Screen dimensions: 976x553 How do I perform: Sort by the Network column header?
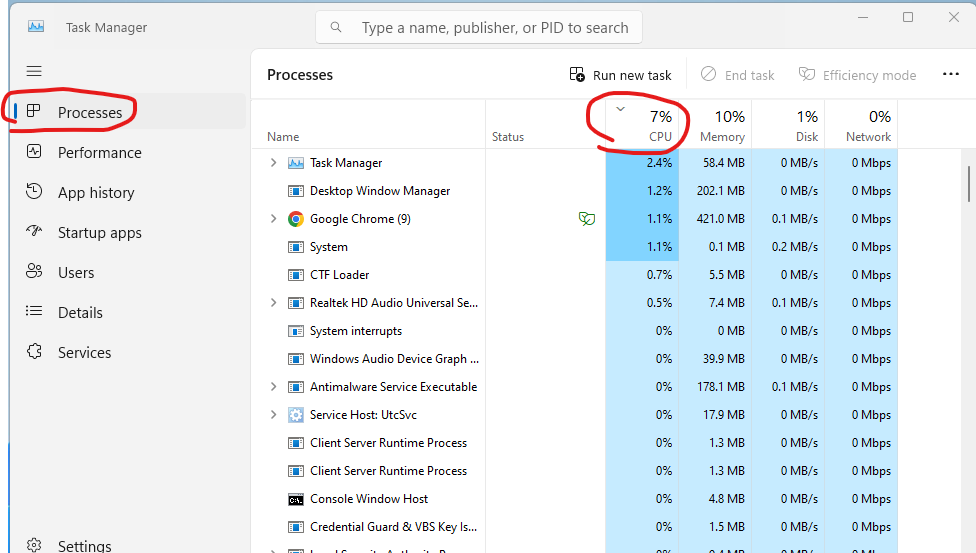861,125
